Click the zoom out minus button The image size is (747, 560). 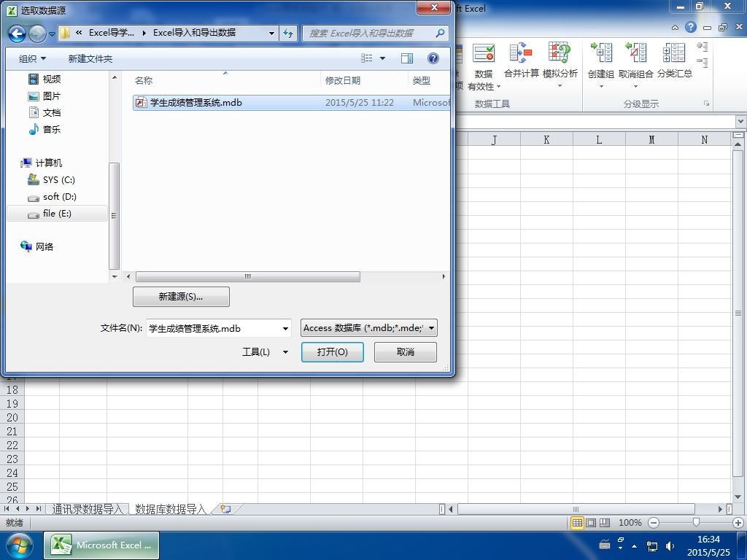coord(654,523)
